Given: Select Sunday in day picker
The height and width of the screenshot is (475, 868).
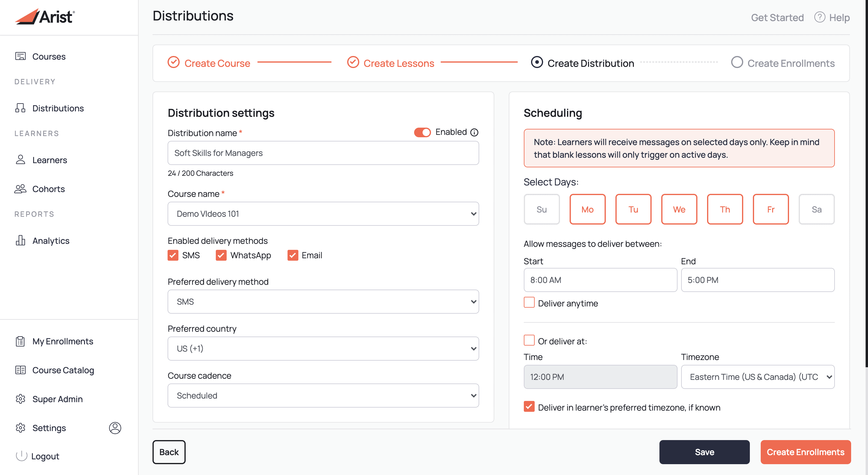Looking at the screenshot, I should click(x=542, y=209).
